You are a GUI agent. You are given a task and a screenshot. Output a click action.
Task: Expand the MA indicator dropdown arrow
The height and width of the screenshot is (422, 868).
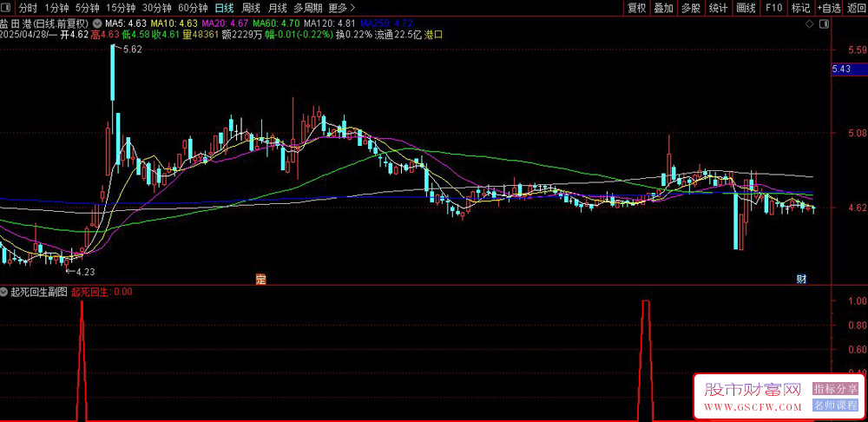click(x=97, y=23)
